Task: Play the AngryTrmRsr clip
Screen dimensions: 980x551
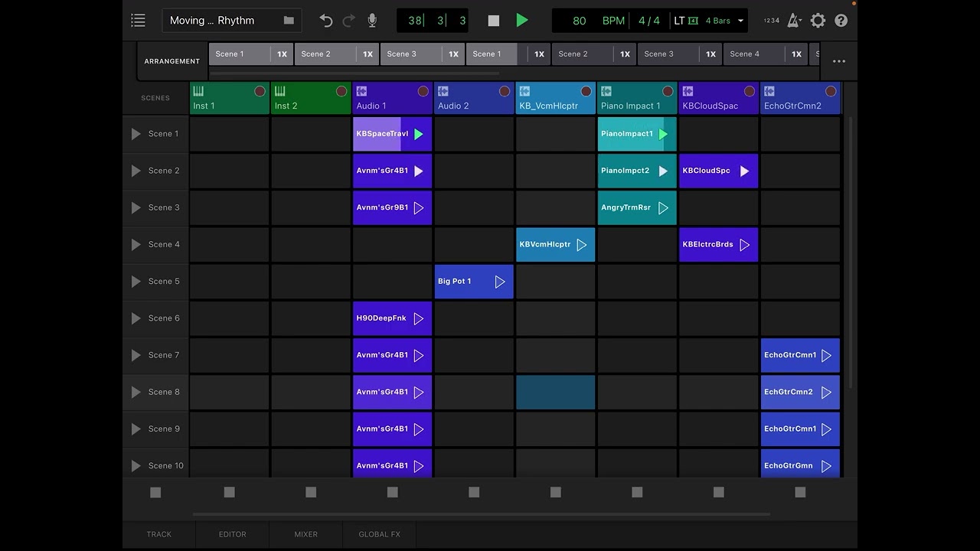Action: [x=663, y=207]
